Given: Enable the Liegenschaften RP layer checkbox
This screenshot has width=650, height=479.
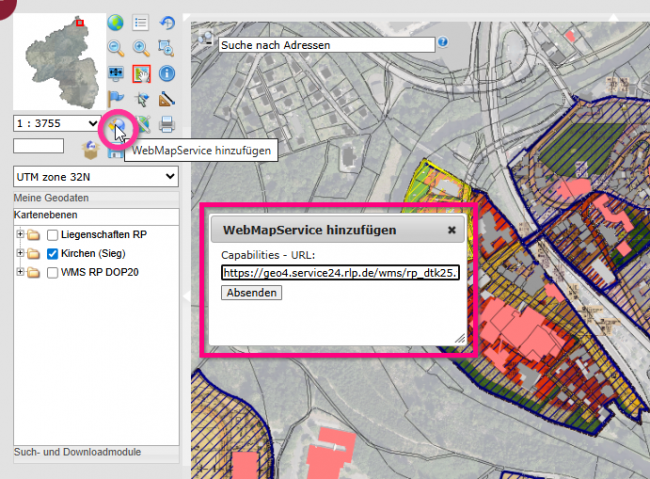Looking at the screenshot, I should tap(53, 234).
